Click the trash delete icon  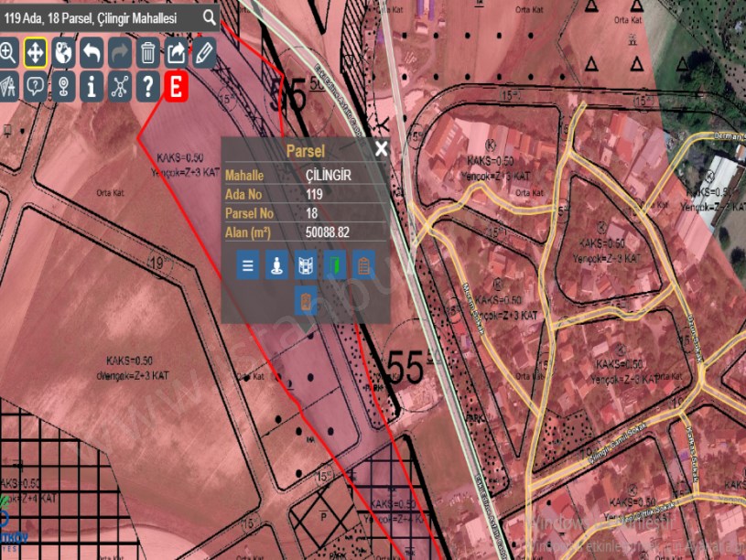click(x=147, y=53)
